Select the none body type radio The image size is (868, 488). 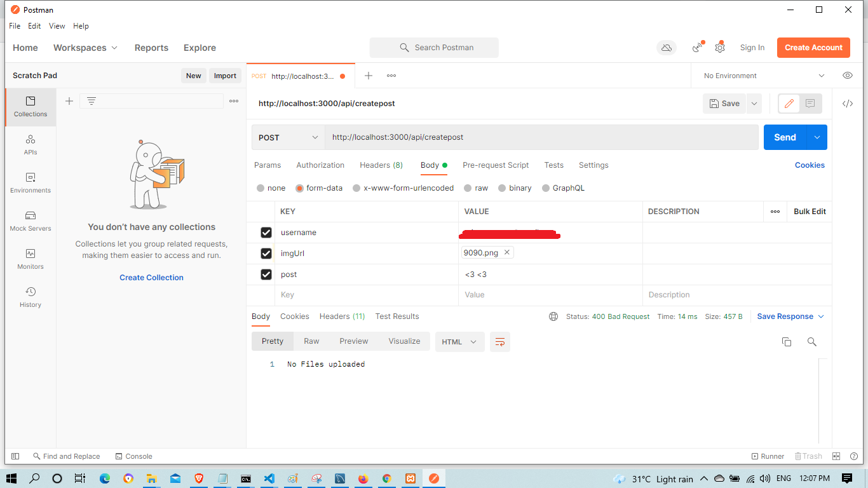[261, 188]
